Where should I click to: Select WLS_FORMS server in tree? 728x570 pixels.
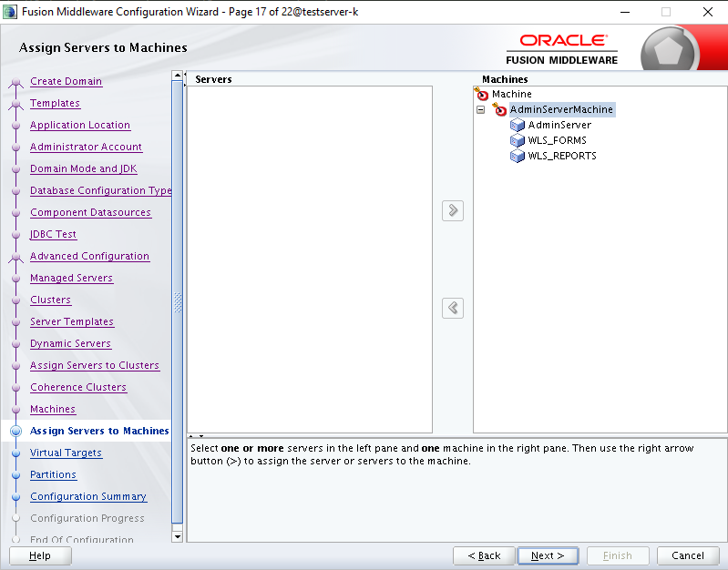pyautogui.click(x=557, y=140)
